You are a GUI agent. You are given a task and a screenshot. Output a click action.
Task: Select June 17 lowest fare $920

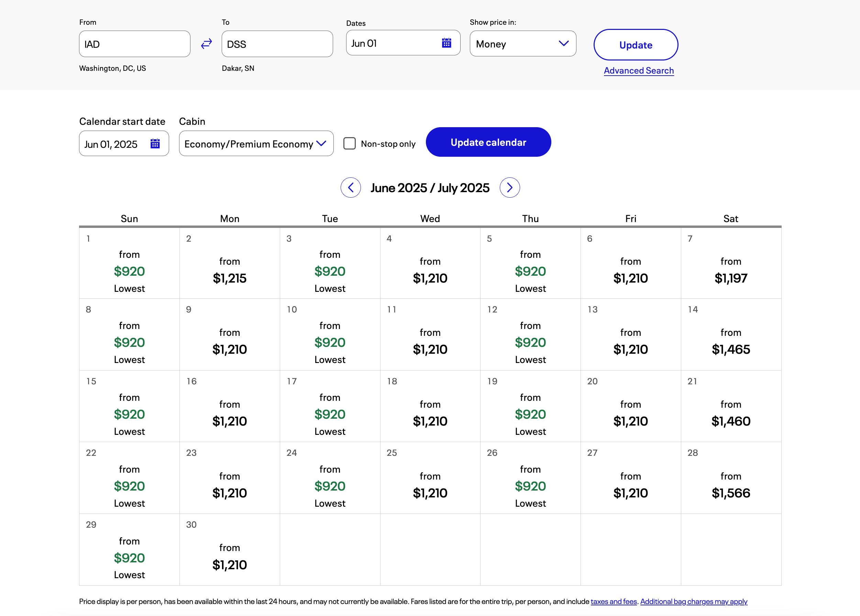pos(330,406)
